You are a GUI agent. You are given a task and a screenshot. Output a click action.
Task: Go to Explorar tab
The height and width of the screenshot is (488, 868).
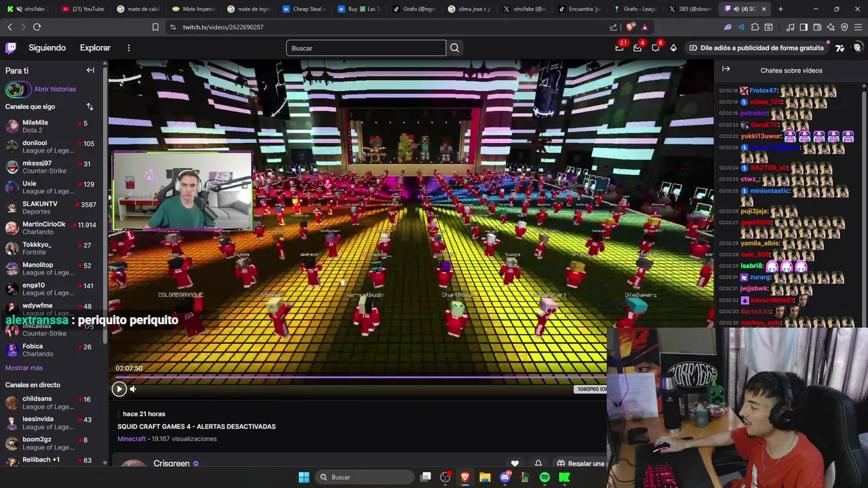[95, 47]
